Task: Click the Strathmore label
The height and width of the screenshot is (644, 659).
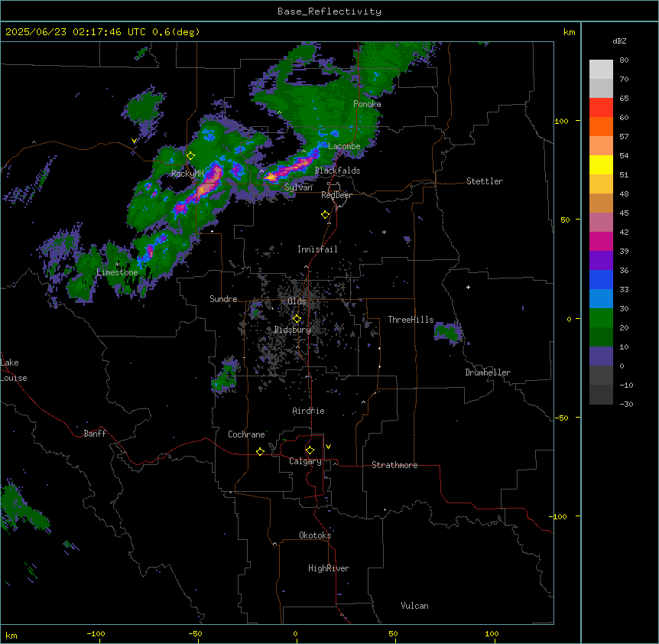Action: pyautogui.click(x=394, y=465)
